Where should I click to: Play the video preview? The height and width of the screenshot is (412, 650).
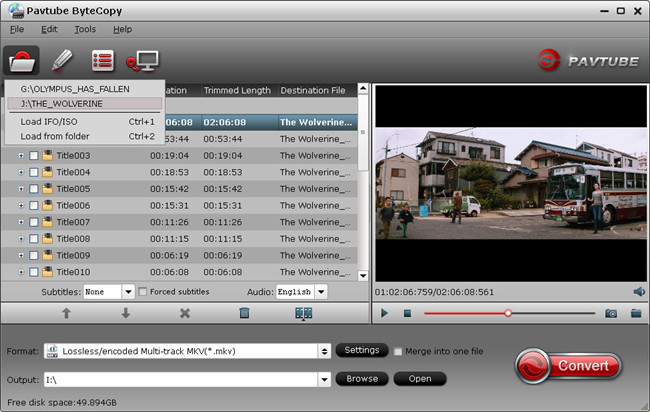tap(385, 313)
